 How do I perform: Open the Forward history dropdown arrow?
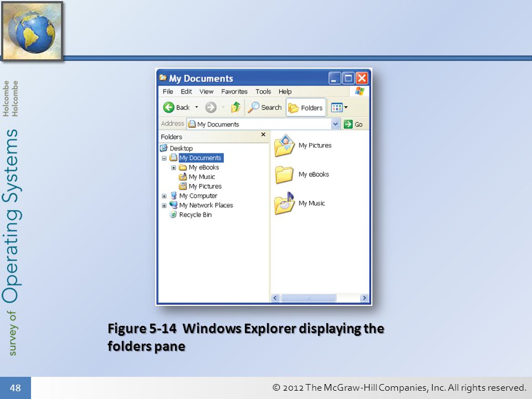(223, 107)
